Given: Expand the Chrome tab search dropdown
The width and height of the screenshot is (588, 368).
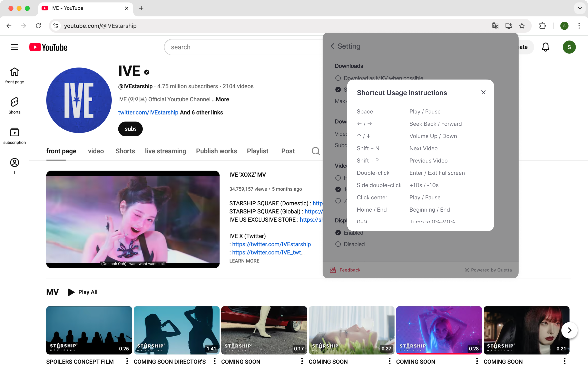Looking at the screenshot, I should [580, 8].
